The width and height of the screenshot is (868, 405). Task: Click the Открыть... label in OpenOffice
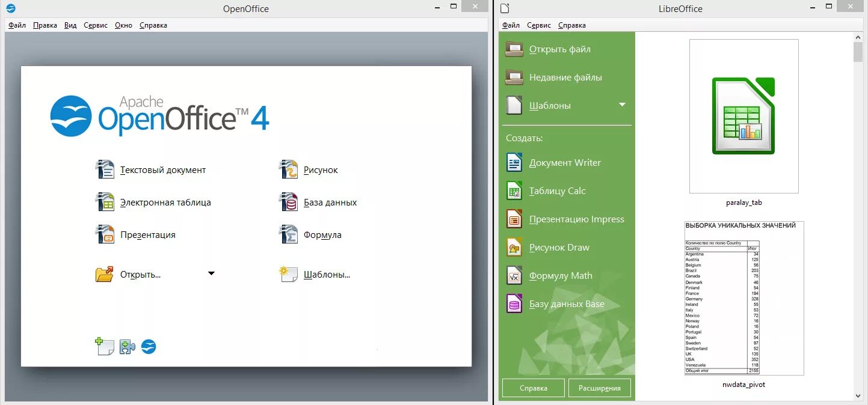pos(140,275)
